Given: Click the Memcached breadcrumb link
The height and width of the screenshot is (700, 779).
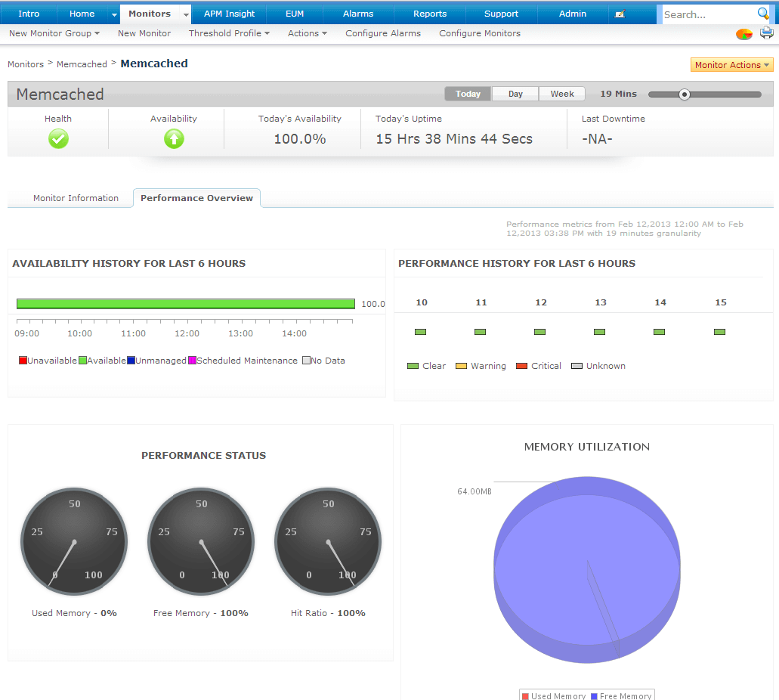Looking at the screenshot, I should pyautogui.click(x=82, y=64).
